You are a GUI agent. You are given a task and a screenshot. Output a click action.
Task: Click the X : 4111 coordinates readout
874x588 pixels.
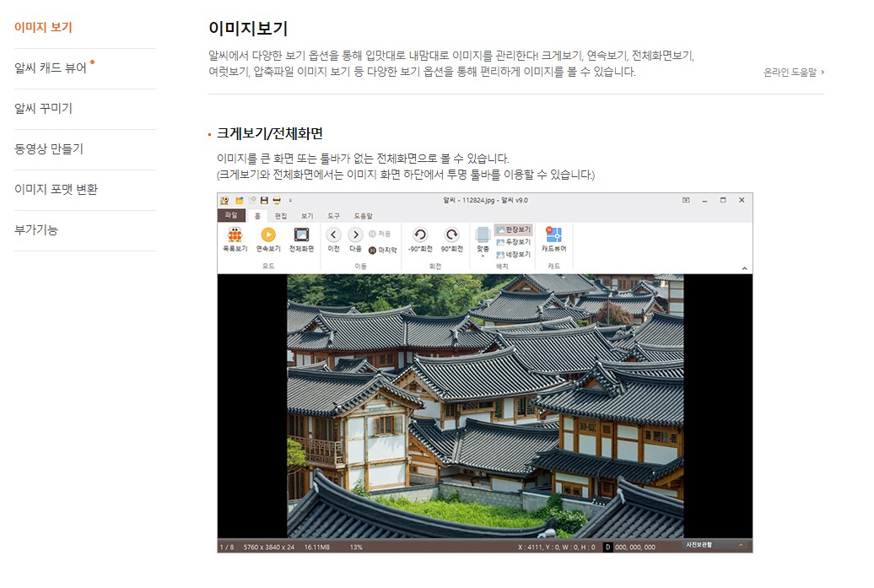pos(556,548)
